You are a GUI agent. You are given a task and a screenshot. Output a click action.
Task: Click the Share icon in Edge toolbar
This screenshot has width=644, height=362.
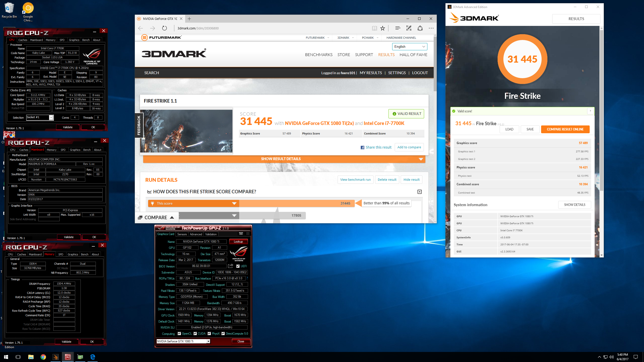click(x=420, y=28)
